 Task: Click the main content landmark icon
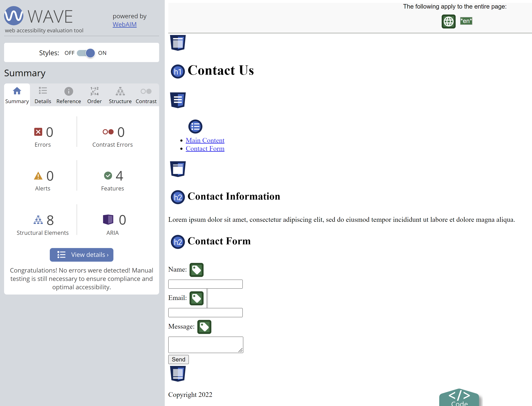point(178,169)
